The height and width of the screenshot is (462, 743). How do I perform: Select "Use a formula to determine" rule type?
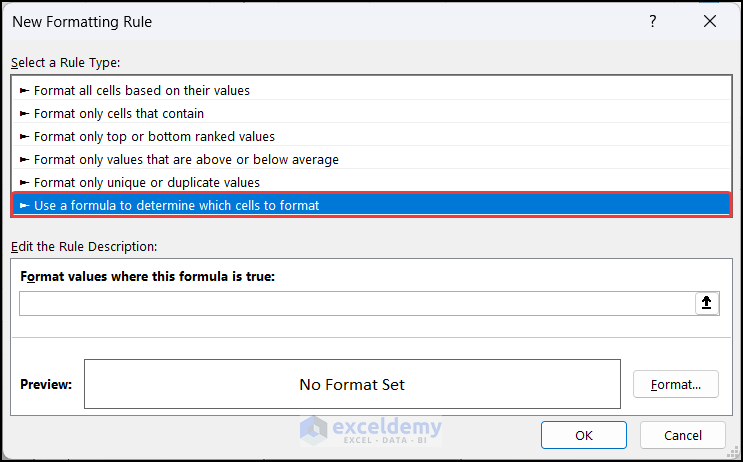[177, 206]
